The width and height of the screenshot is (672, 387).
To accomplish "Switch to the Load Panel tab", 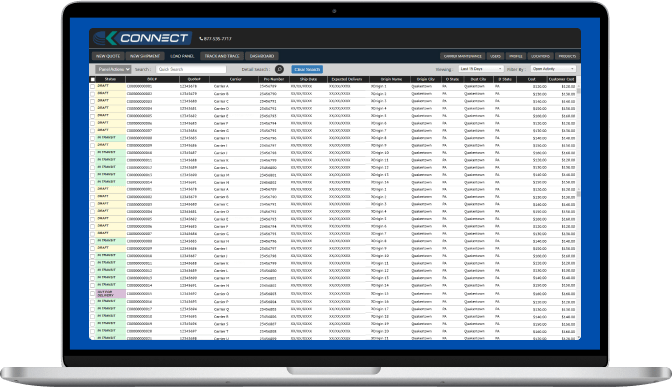I will click(x=182, y=56).
